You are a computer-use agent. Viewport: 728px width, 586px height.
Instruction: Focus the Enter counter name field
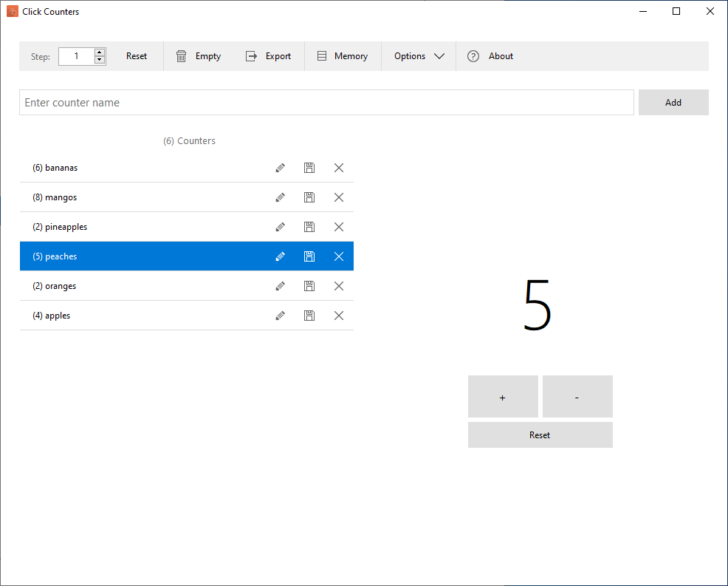326,102
